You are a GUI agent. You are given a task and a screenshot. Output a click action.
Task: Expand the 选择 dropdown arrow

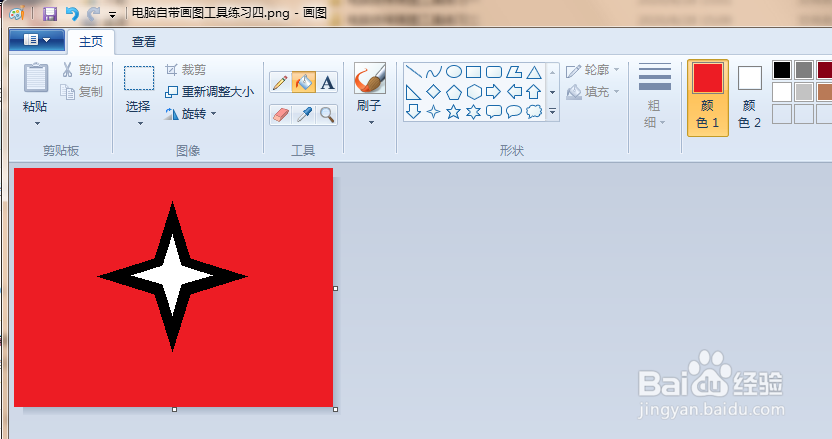(140, 123)
